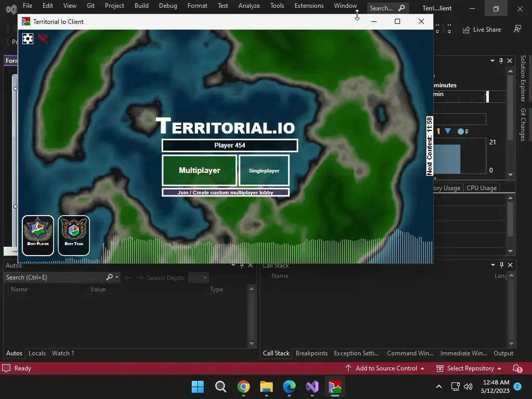Close the Diagnostic Tools panel

click(510, 61)
